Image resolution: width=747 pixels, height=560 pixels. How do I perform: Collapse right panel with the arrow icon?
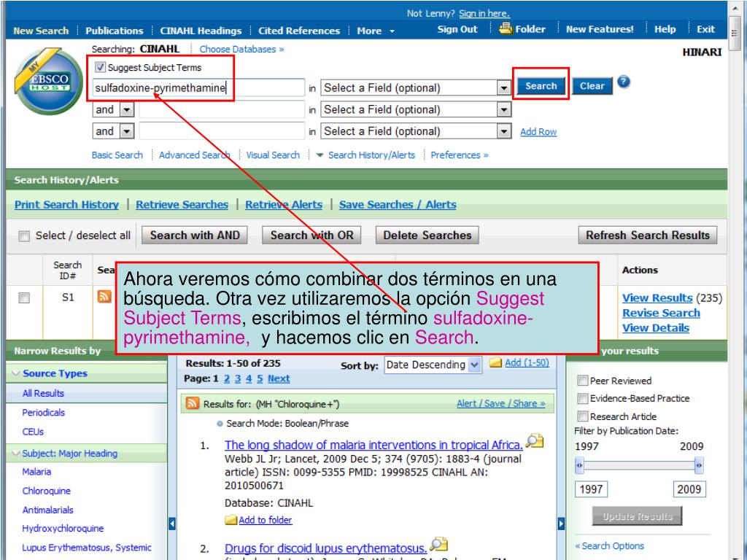coord(561,524)
